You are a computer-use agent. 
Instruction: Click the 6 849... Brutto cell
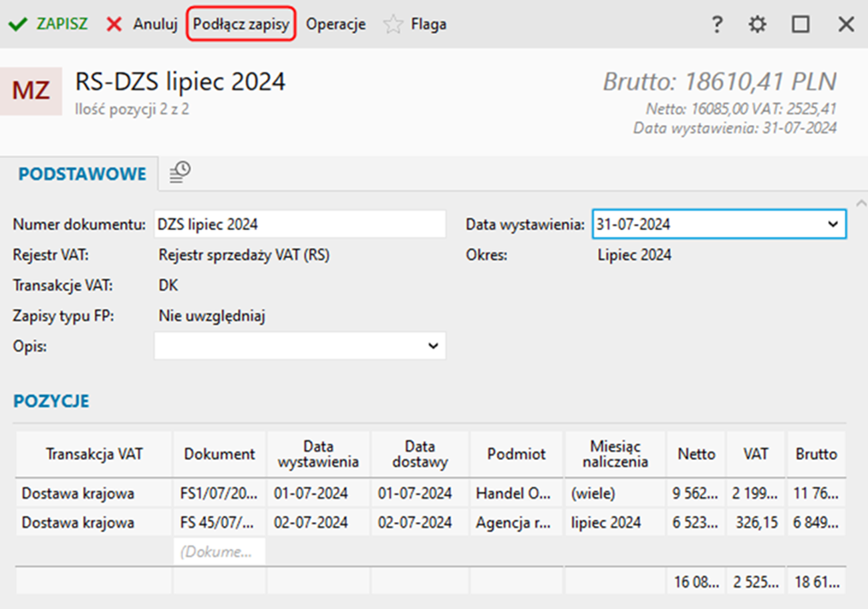(816, 522)
